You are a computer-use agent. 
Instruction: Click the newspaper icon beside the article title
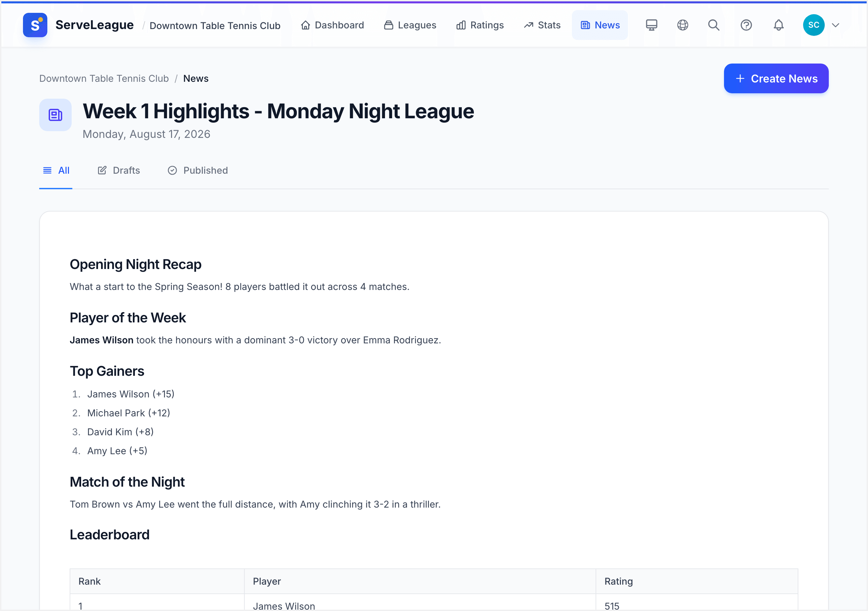click(x=55, y=115)
